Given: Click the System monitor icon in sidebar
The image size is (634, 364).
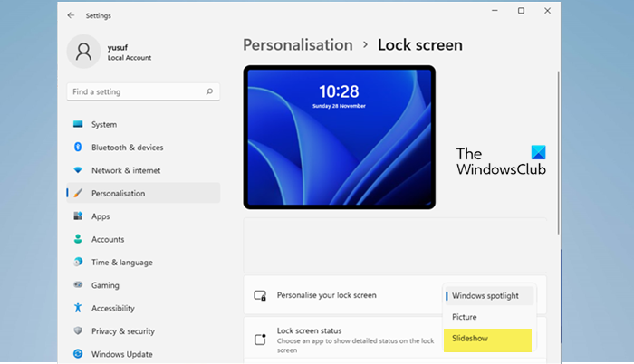Looking at the screenshot, I should 78,124.
